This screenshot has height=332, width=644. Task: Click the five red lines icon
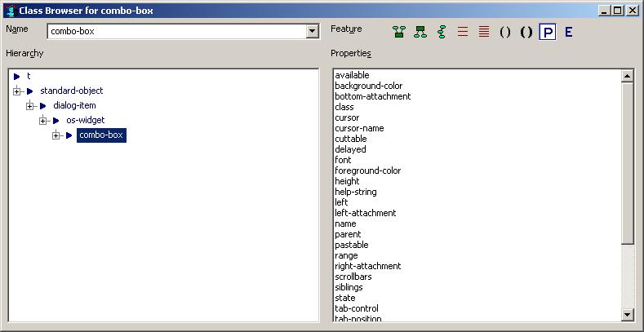coord(484,32)
